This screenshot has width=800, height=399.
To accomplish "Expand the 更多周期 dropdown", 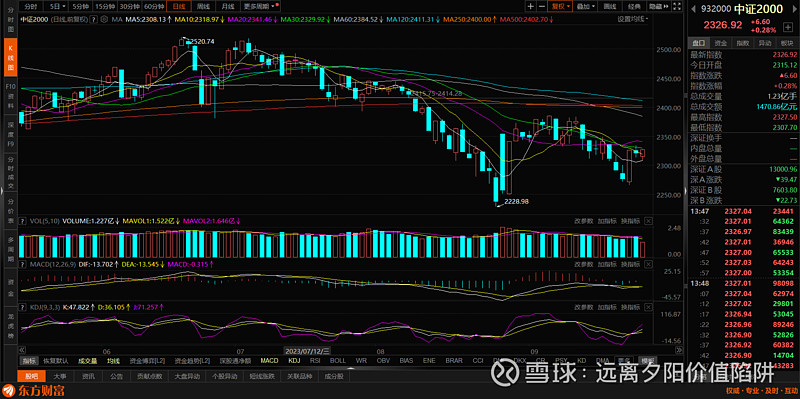I will (260, 6).
